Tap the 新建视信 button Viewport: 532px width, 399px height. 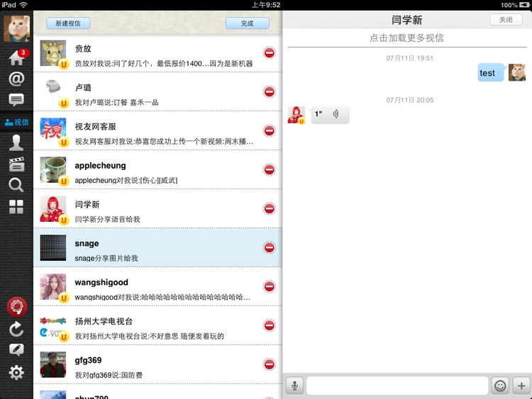pos(68,23)
